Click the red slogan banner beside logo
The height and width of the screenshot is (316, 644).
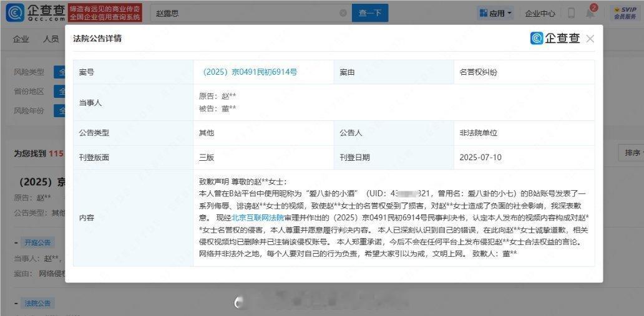(x=105, y=13)
